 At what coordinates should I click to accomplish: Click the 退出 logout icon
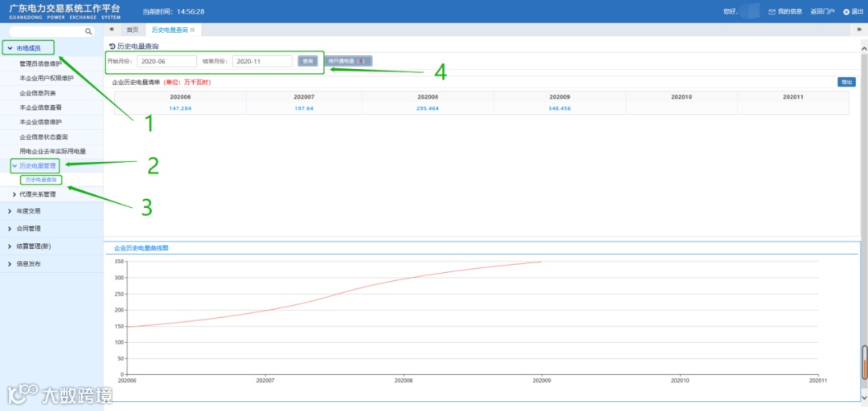pyautogui.click(x=845, y=11)
